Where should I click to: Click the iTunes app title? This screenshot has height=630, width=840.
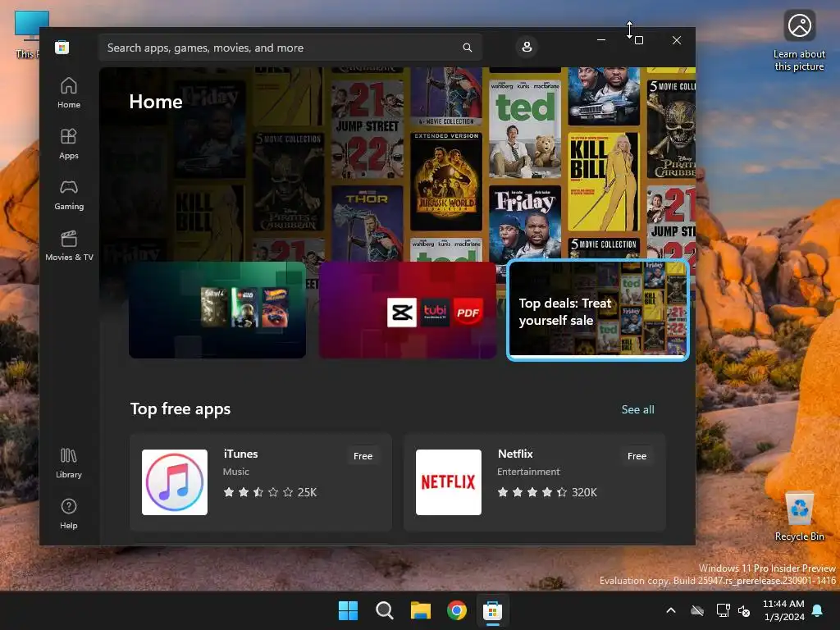click(240, 454)
